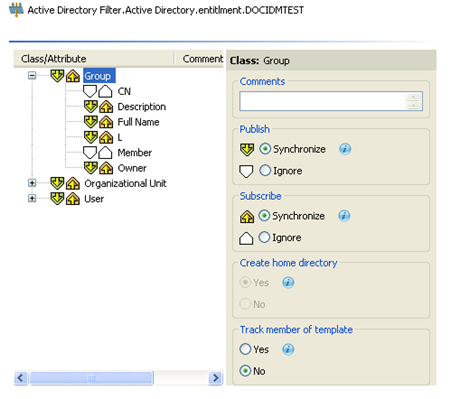Click the Comment column header
The height and width of the screenshot is (399, 450).
pos(199,59)
